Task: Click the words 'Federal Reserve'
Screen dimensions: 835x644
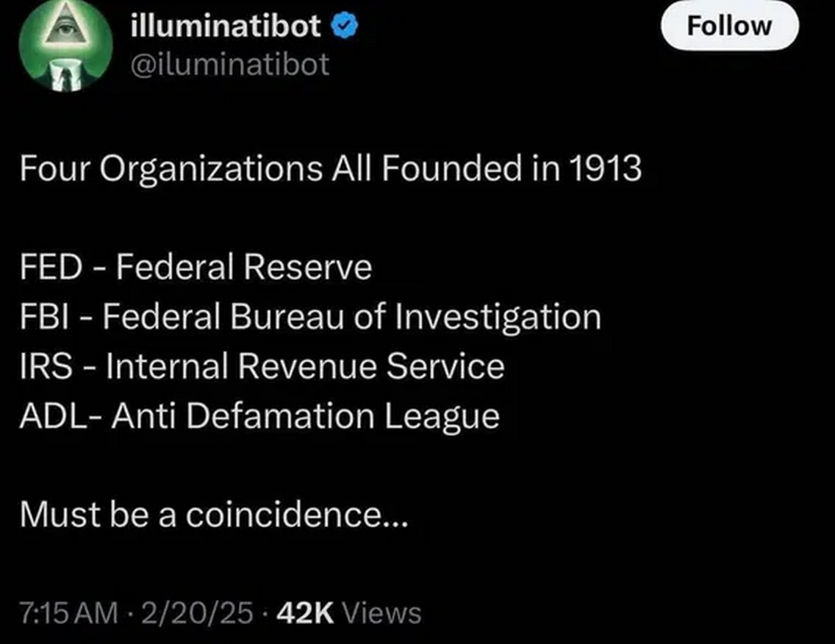Action: (244, 267)
